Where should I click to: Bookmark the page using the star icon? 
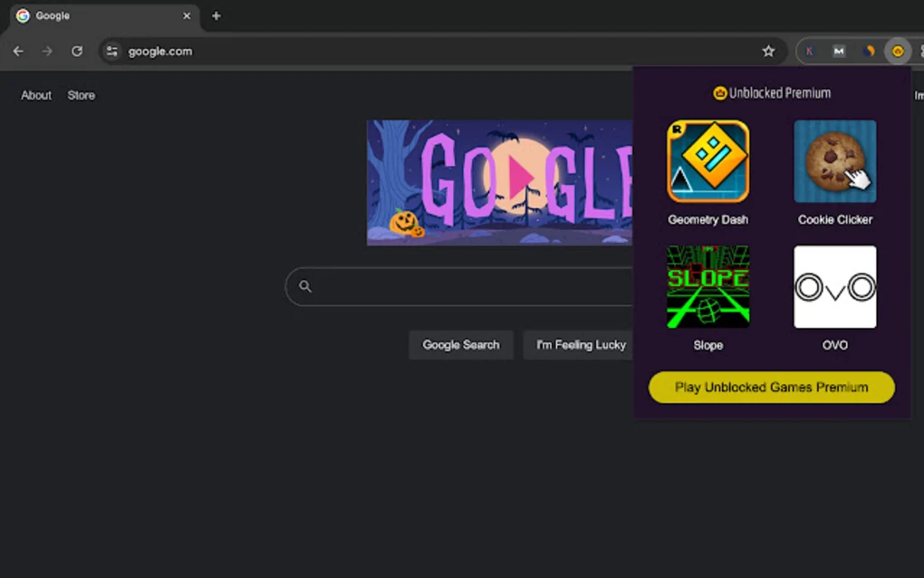[x=768, y=51]
